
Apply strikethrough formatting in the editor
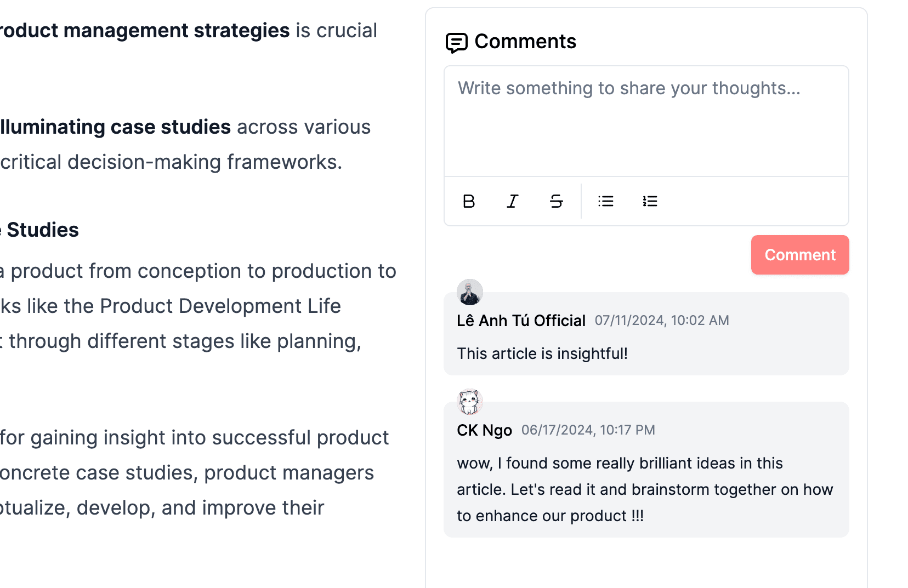click(556, 201)
